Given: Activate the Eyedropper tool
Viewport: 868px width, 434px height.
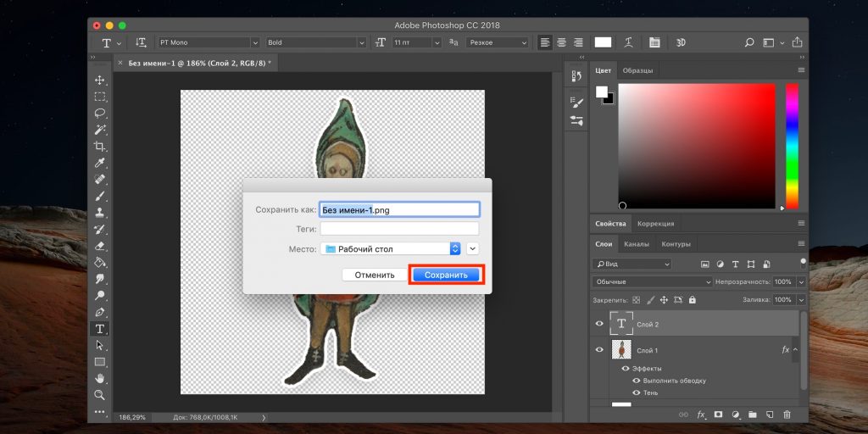Looking at the screenshot, I should pos(100,163).
